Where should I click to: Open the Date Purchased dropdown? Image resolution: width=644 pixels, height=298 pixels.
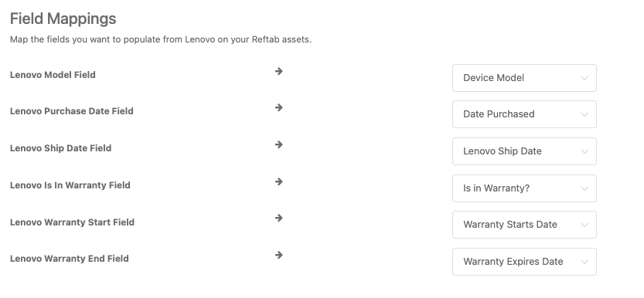pyautogui.click(x=524, y=114)
